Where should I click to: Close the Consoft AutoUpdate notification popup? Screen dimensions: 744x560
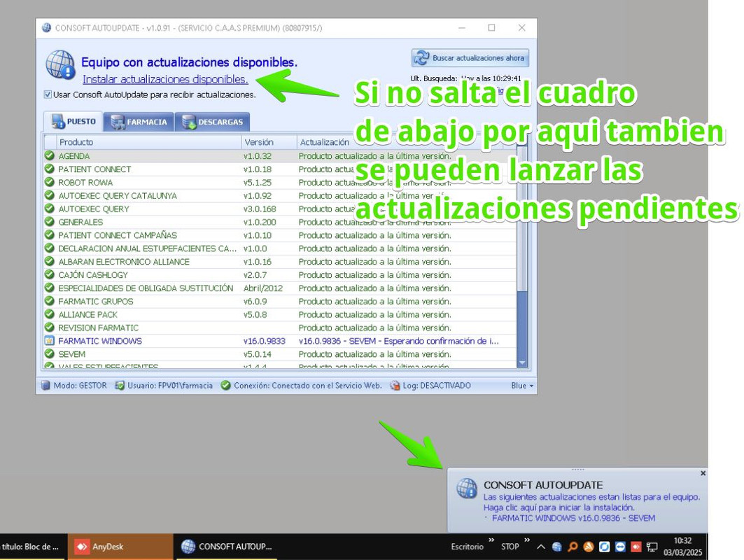703,473
